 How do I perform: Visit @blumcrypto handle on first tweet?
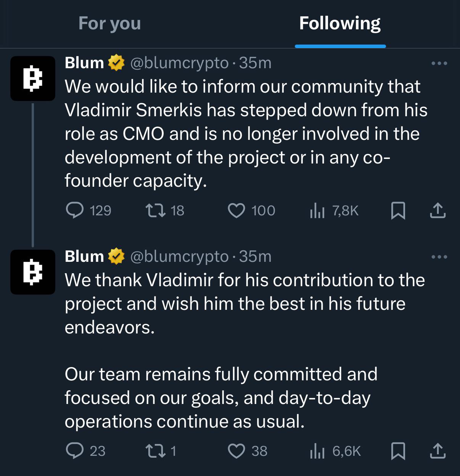click(180, 63)
